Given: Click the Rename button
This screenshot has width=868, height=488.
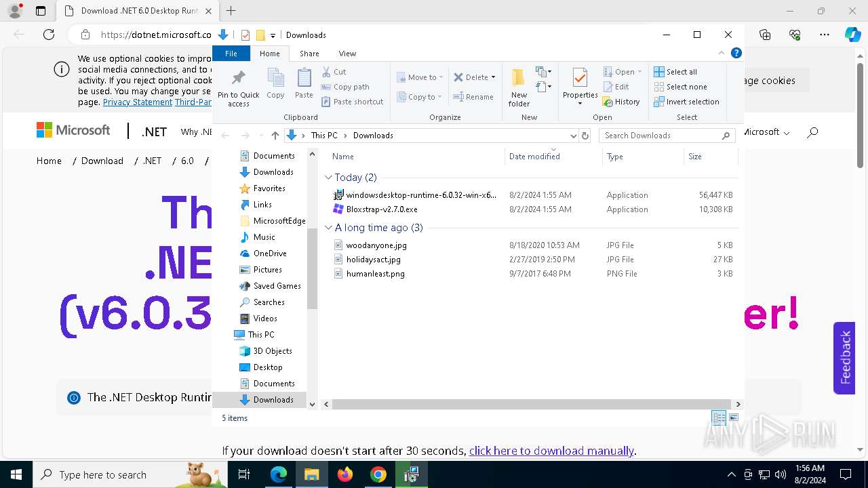Looking at the screenshot, I should click(473, 97).
